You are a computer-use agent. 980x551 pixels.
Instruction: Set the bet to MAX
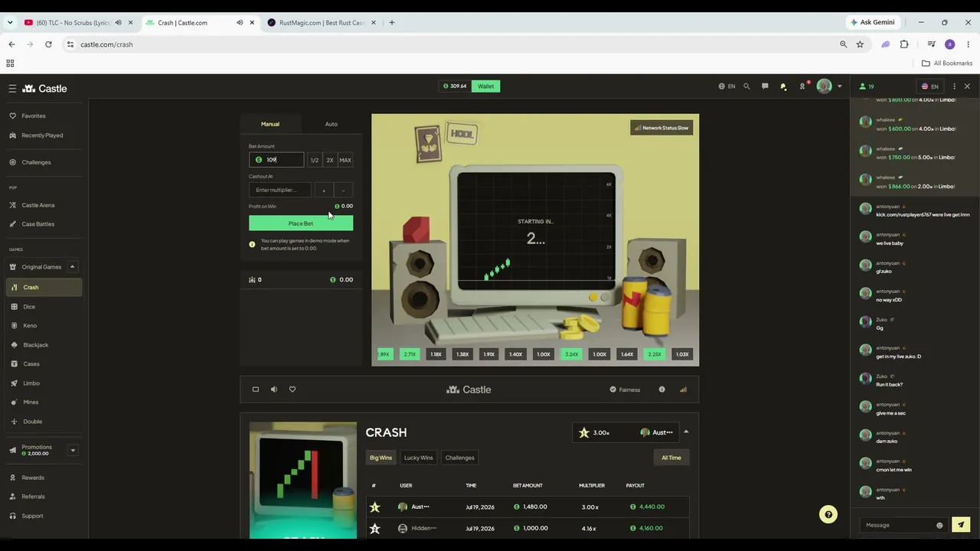[x=345, y=160]
